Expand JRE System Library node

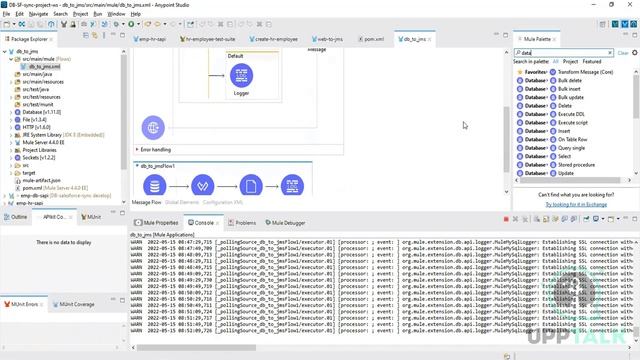[x=11, y=135]
